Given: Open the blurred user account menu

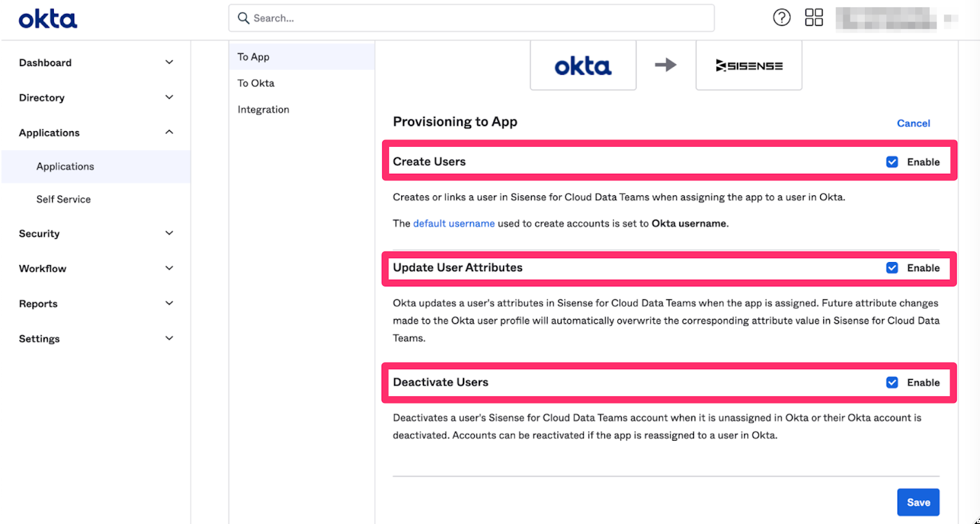Looking at the screenshot, I should [896, 18].
